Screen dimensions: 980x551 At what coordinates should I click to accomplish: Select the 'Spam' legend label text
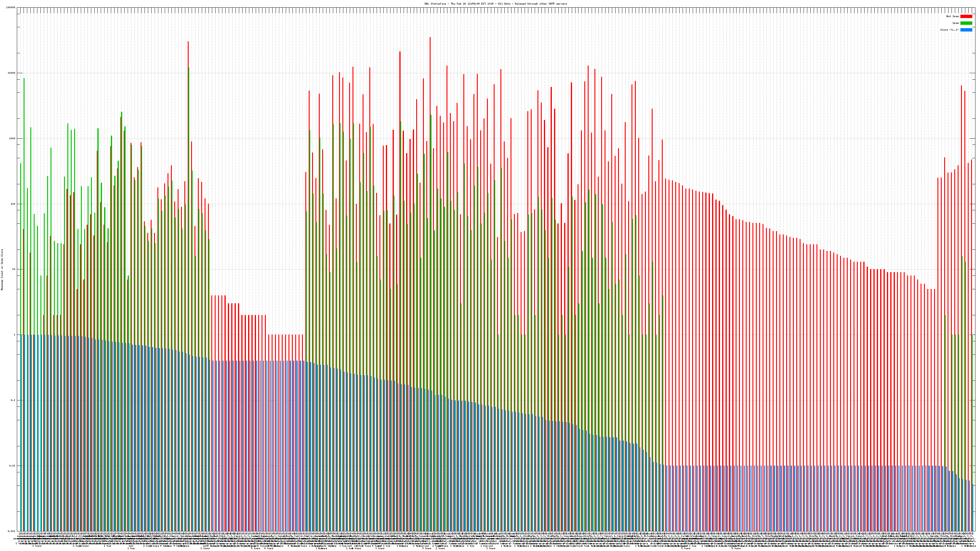tap(956, 23)
